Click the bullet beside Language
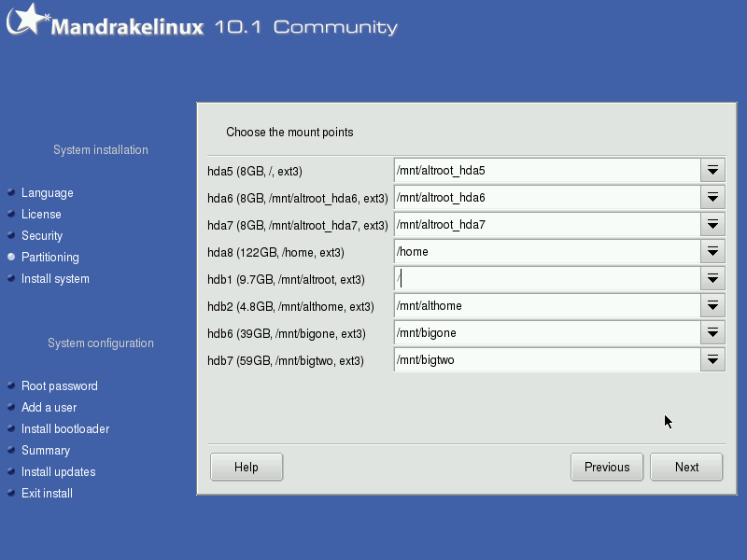Image resolution: width=747 pixels, height=560 pixels. (x=11, y=192)
